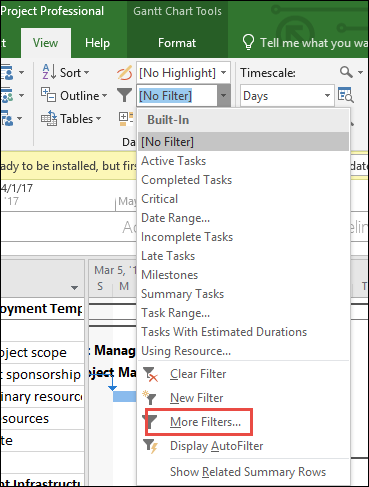The width and height of the screenshot is (369, 487).
Task: Open the Format tab
Action: tap(177, 43)
